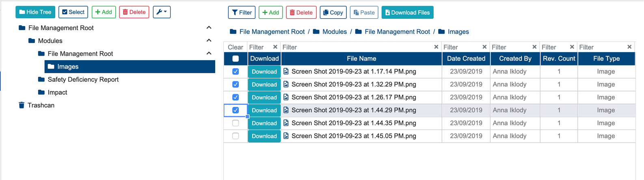Go to Modules breadcrumb link

[335, 32]
